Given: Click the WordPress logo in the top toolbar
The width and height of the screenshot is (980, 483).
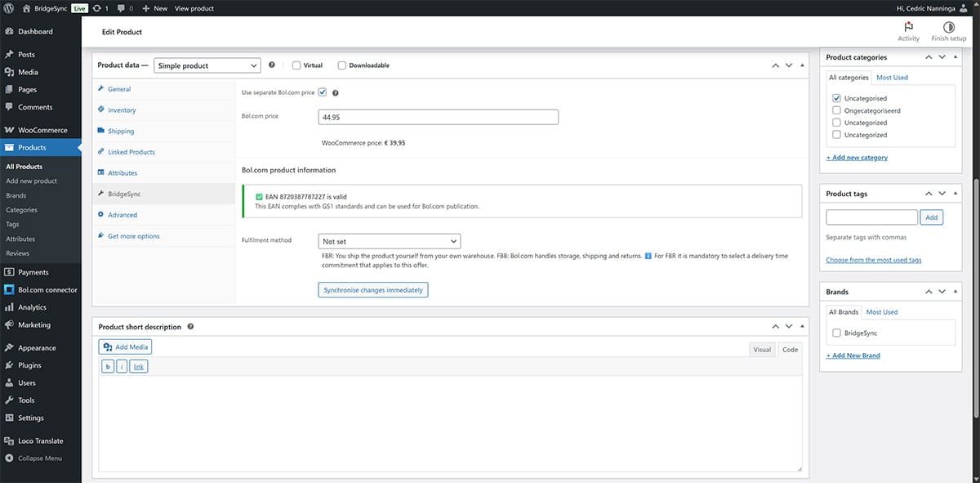Looking at the screenshot, I should click(x=8, y=8).
